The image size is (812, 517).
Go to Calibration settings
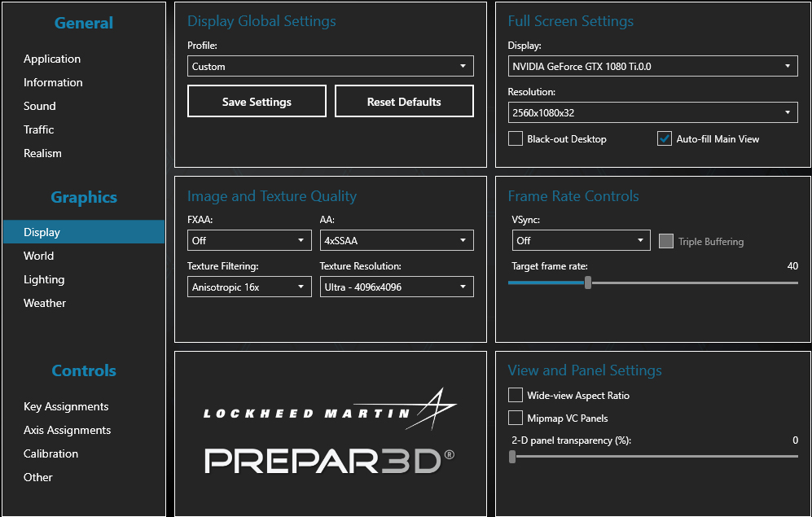tap(50, 453)
